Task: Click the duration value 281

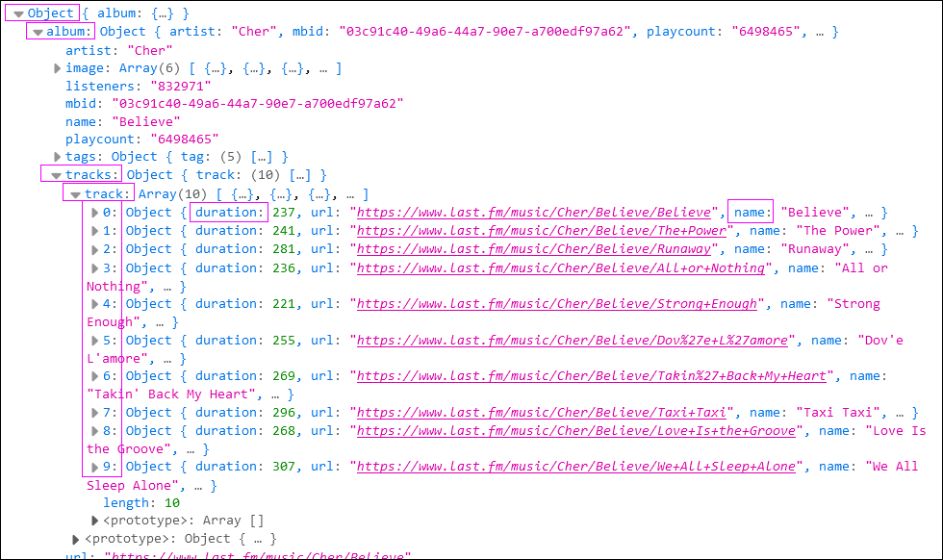Action: click(284, 249)
